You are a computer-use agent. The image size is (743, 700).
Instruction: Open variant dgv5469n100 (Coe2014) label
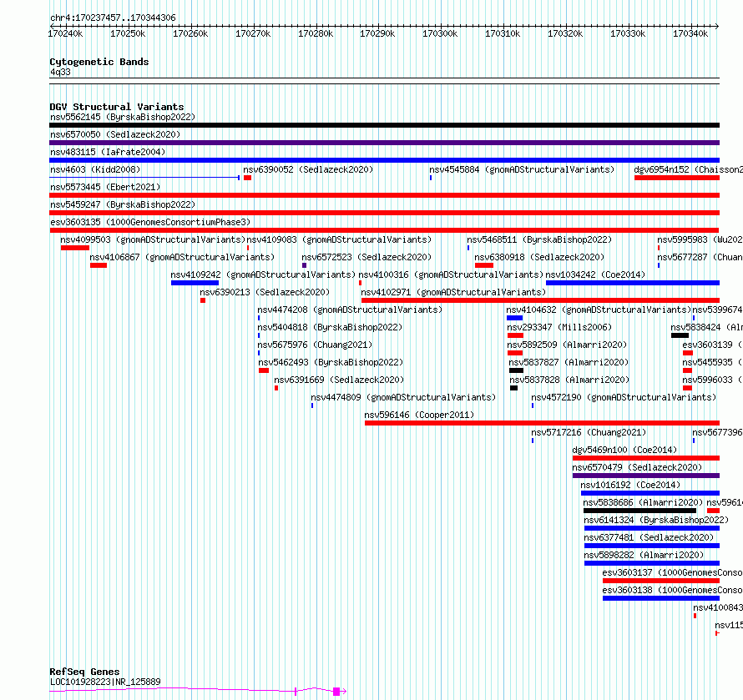click(624, 450)
